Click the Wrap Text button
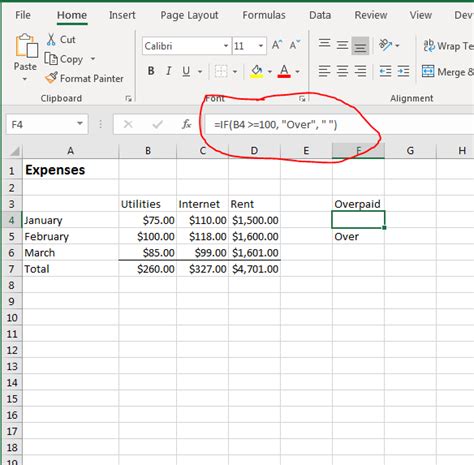 pos(448,46)
